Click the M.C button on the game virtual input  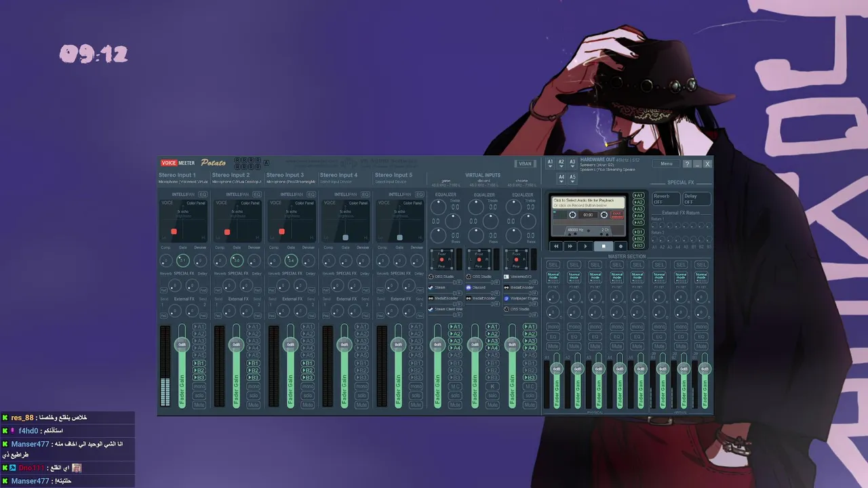[x=455, y=386]
